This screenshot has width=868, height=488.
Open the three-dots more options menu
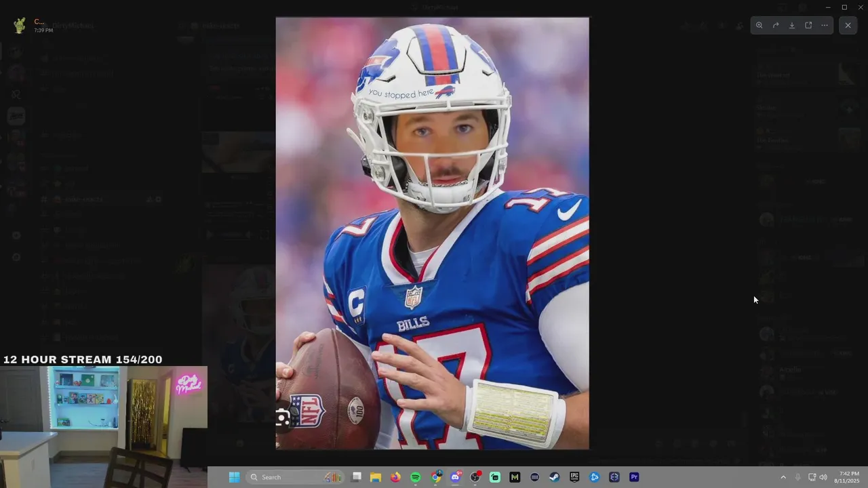click(x=825, y=25)
